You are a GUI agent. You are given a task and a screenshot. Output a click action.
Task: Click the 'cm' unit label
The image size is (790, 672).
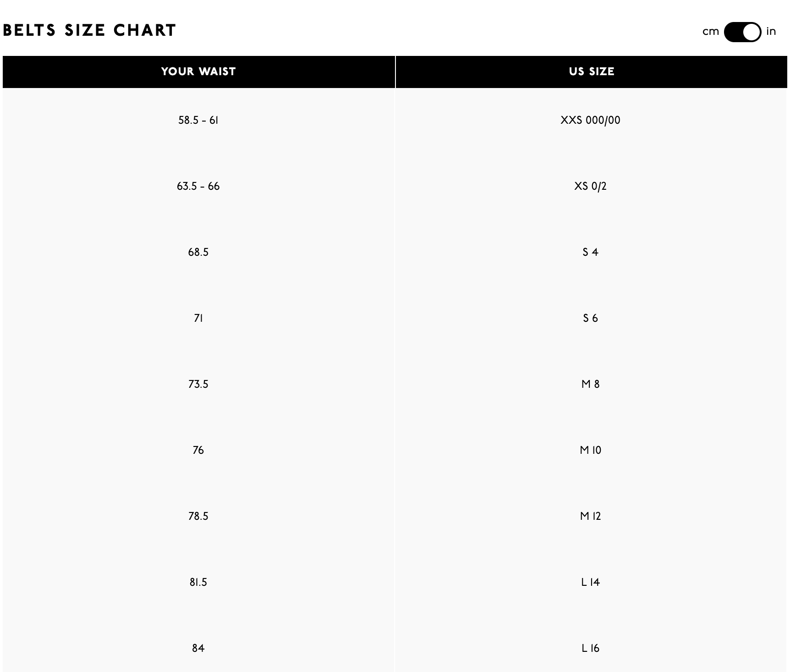click(711, 32)
